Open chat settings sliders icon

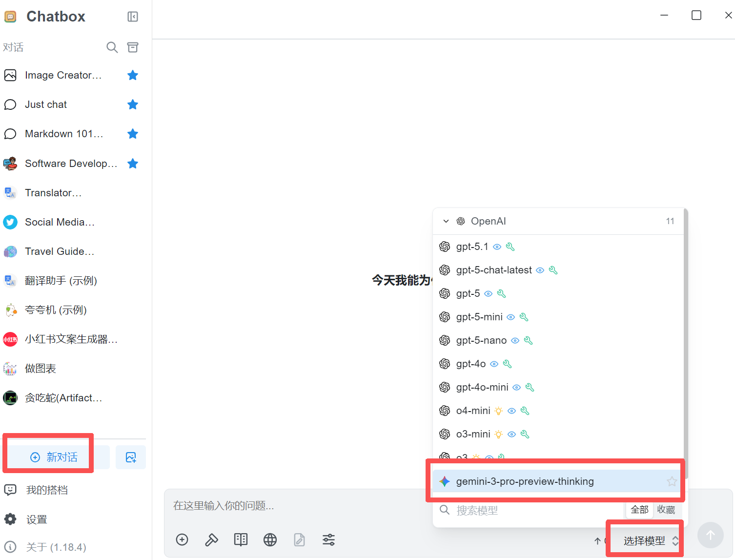click(x=328, y=539)
